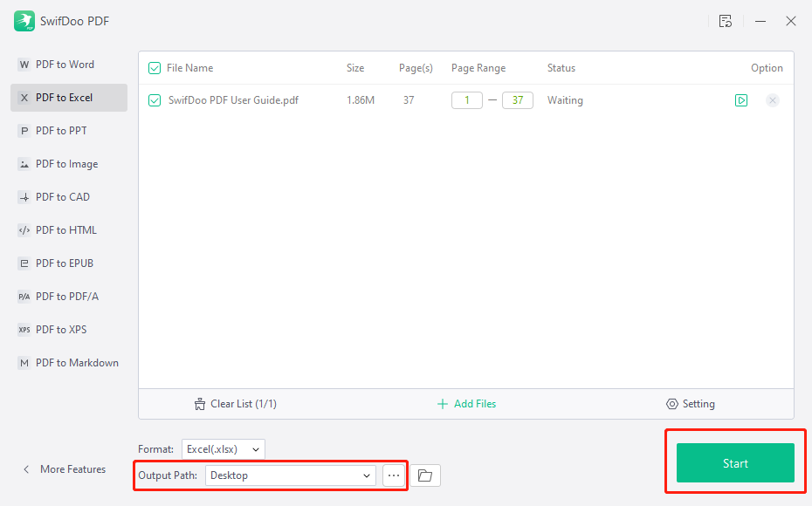This screenshot has height=506, width=812.
Task: Click the 1.86M file size
Action: pyautogui.click(x=361, y=100)
